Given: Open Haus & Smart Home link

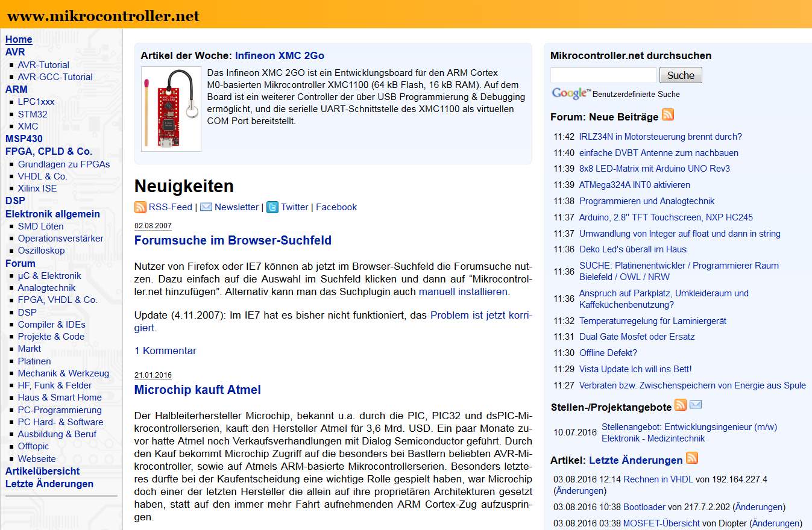Looking at the screenshot, I should click(x=60, y=397).
